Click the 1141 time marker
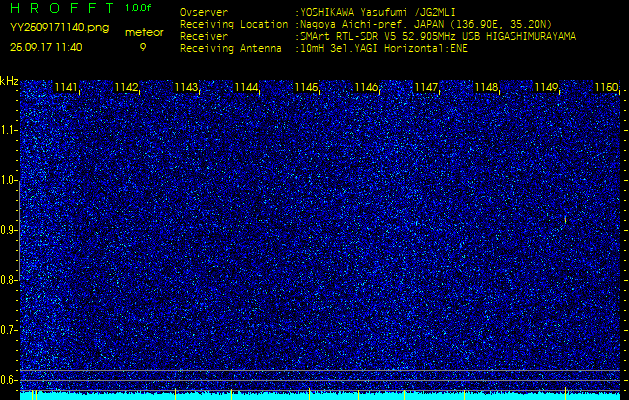The width and height of the screenshot is (629, 400). [66, 88]
